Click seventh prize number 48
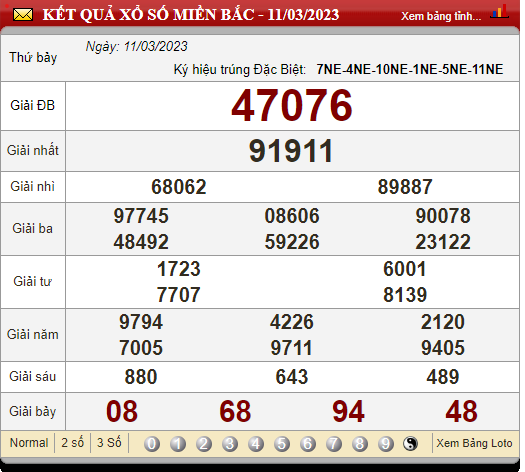The height and width of the screenshot is (472, 525). click(x=462, y=411)
